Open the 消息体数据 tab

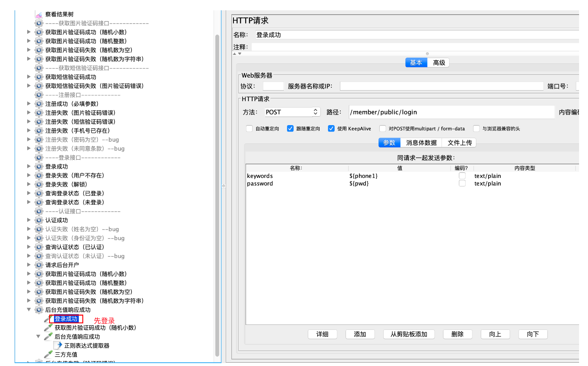point(421,143)
